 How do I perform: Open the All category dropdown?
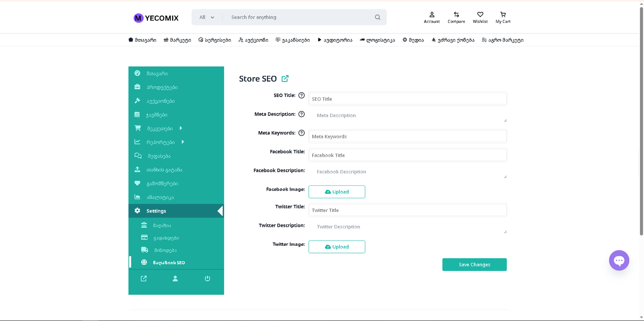(207, 17)
